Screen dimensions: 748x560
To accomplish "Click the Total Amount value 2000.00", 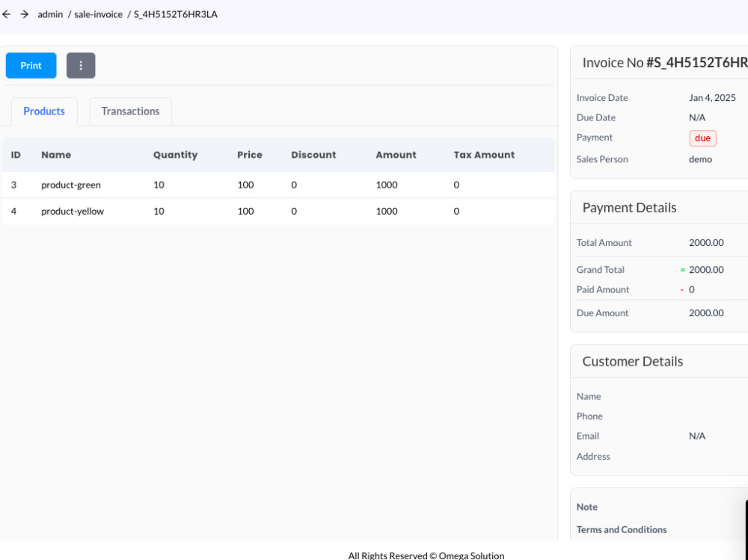I will pos(706,242).
